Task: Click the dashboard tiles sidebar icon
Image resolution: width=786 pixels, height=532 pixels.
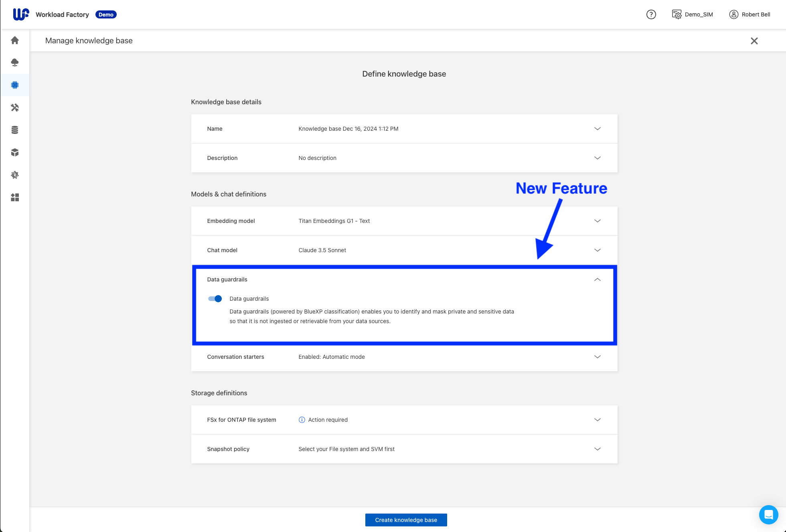Action: [15, 197]
